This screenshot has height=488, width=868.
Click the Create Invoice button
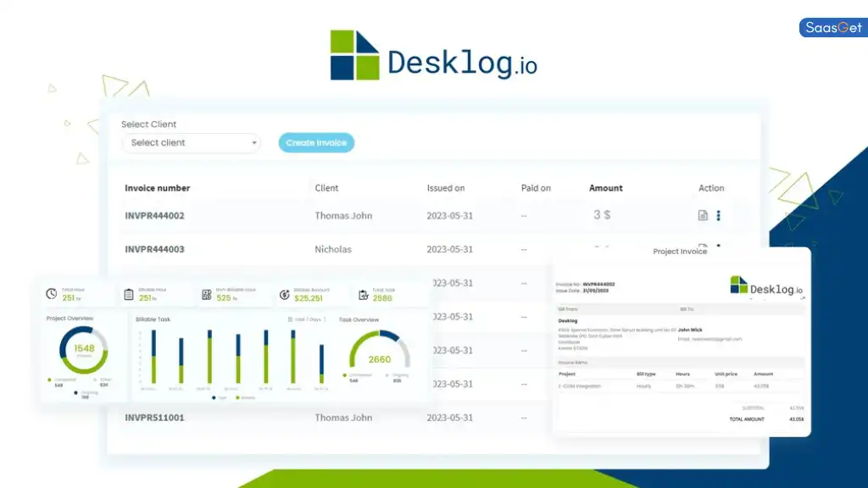pos(316,142)
